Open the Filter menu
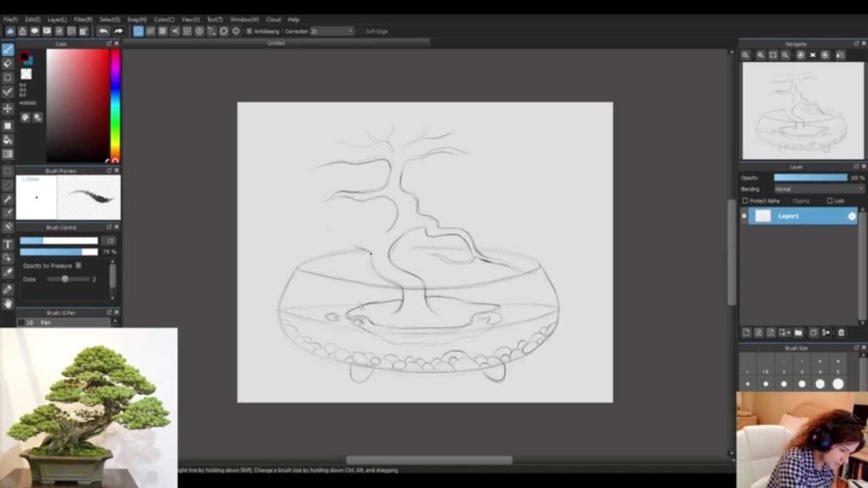 click(x=83, y=19)
